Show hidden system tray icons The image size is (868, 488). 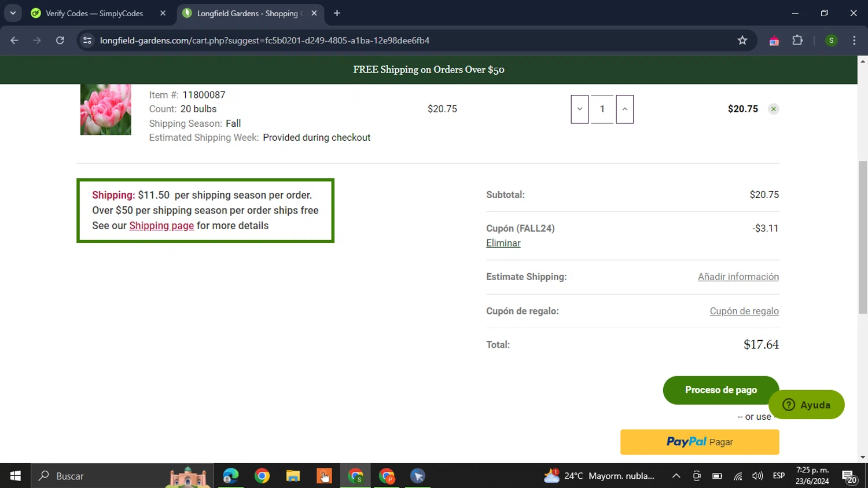point(676,476)
